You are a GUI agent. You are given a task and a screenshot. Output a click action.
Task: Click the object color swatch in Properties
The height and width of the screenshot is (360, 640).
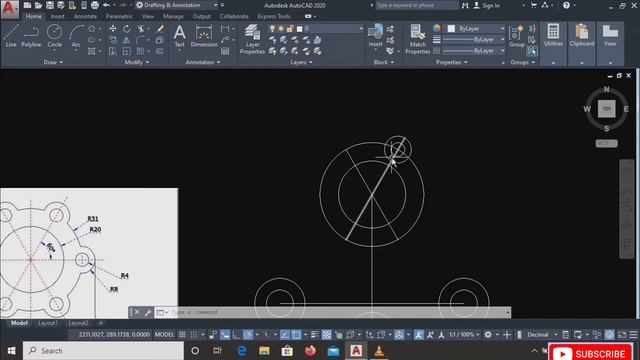click(x=451, y=29)
